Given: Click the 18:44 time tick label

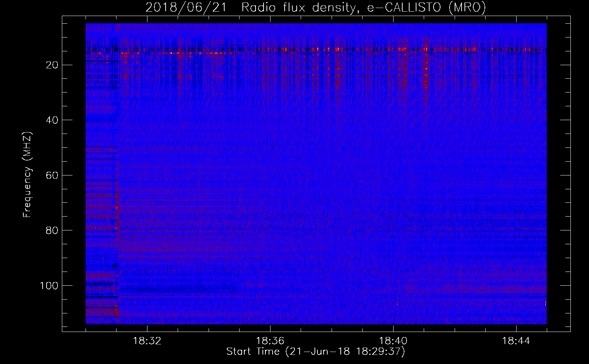Looking at the screenshot, I should [x=516, y=341].
